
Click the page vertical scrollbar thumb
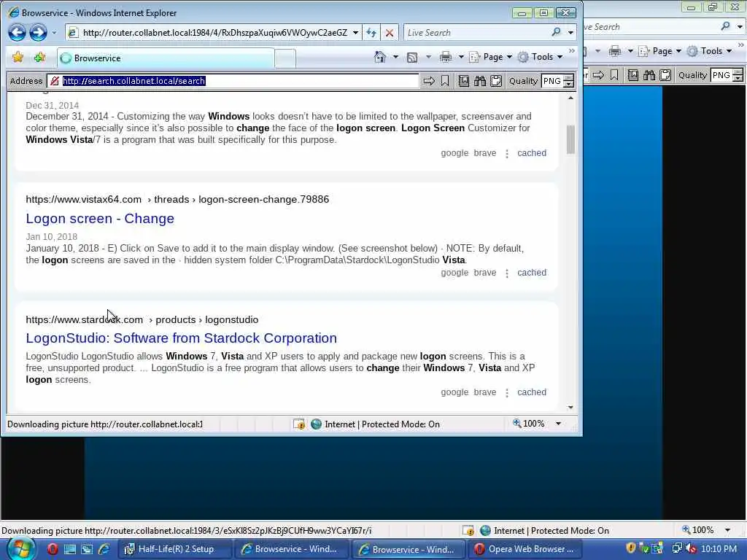570,139
